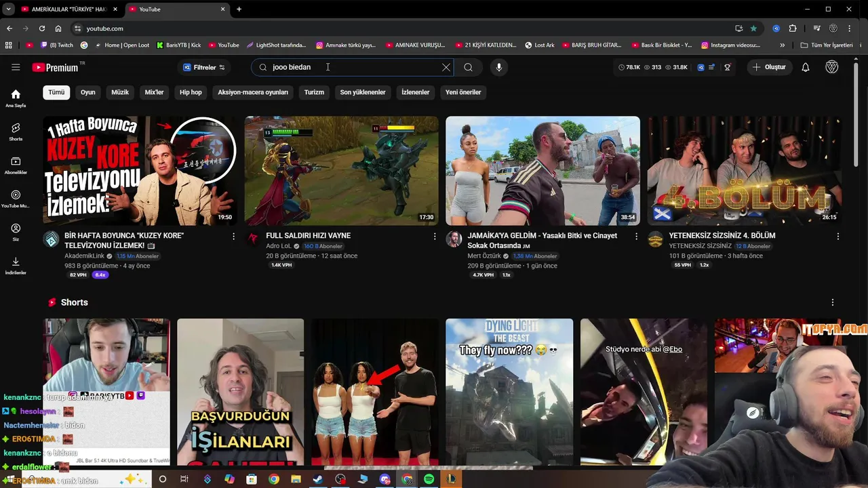The width and height of the screenshot is (868, 488).
Task: Open Siz in the sidebar
Action: tap(16, 232)
